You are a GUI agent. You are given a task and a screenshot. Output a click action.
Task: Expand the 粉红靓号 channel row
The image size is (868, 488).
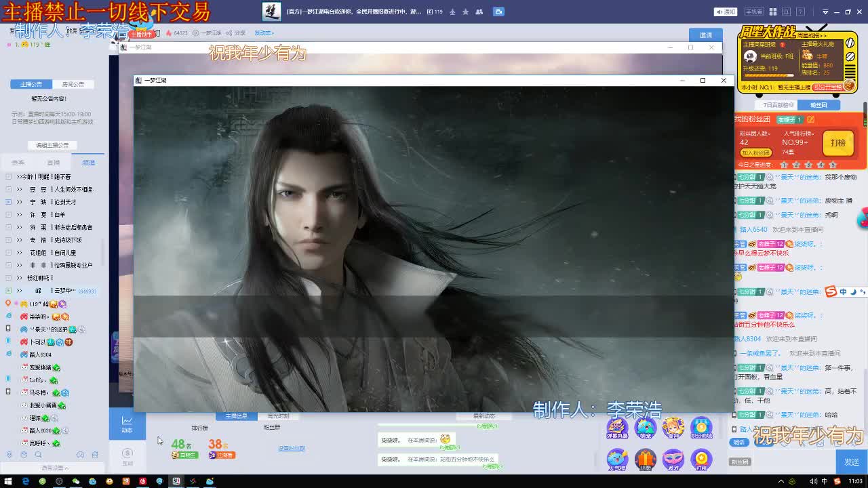[51, 278]
